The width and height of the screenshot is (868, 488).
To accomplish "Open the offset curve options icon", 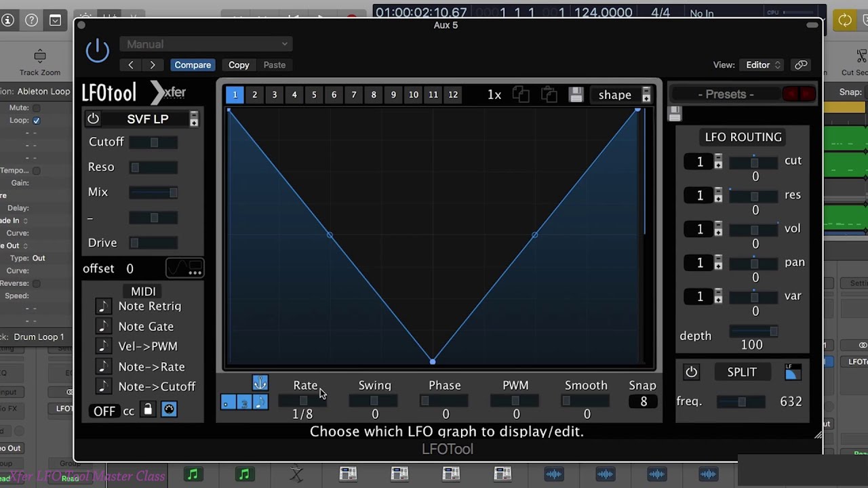I will (184, 268).
